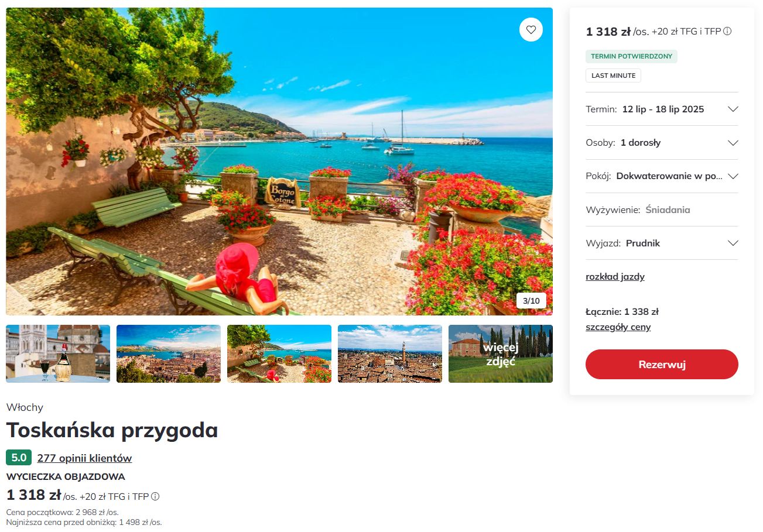Click the main seaside terrace photo

click(279, 162)
